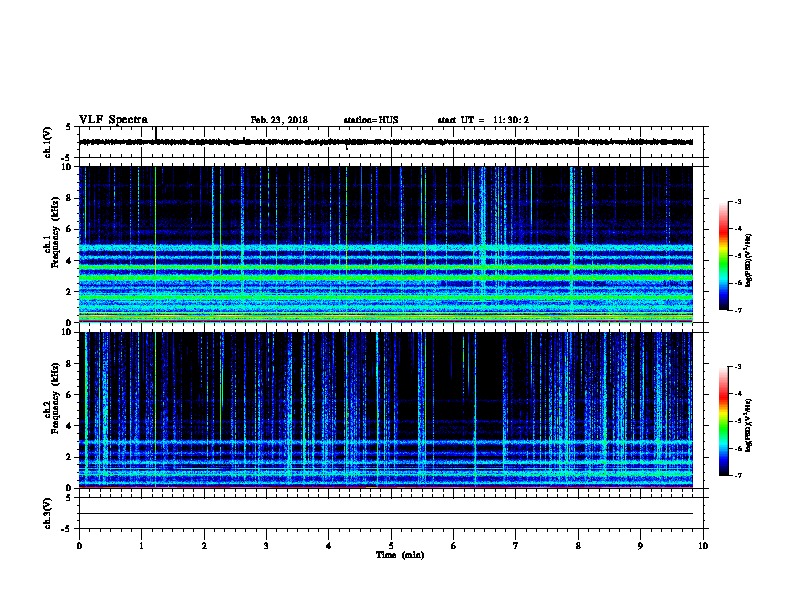Click the "5" tick on the ch.1(V) axis
792x612 pixels.
(x=69, y=127)
